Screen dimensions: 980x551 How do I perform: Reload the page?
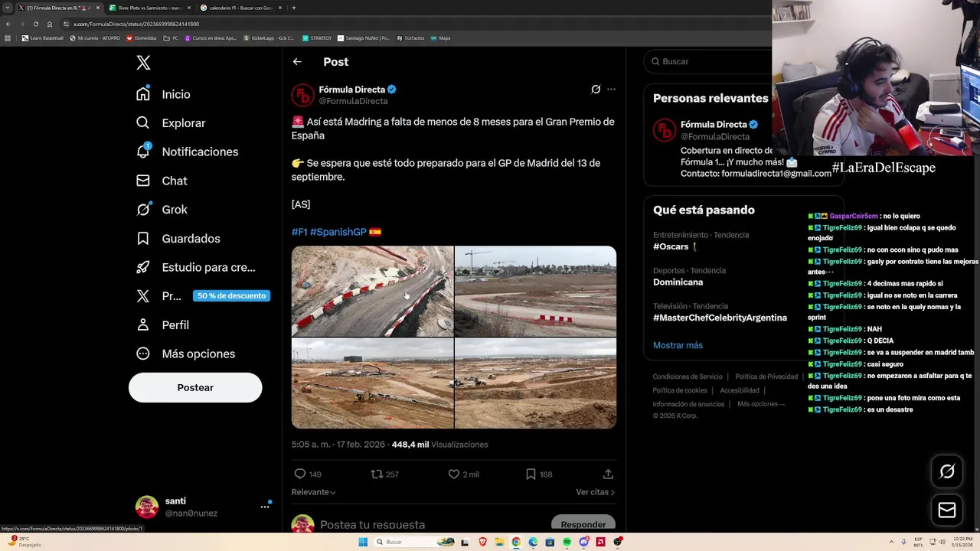[x=35, y=24]
